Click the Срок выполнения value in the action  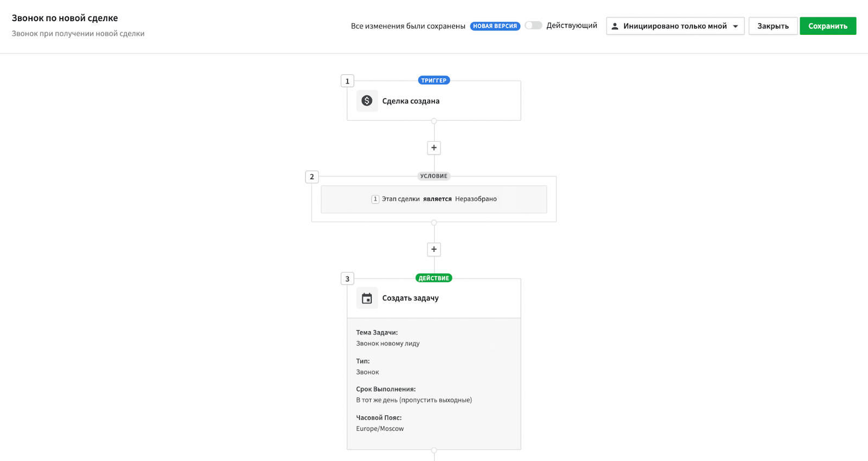414,400
